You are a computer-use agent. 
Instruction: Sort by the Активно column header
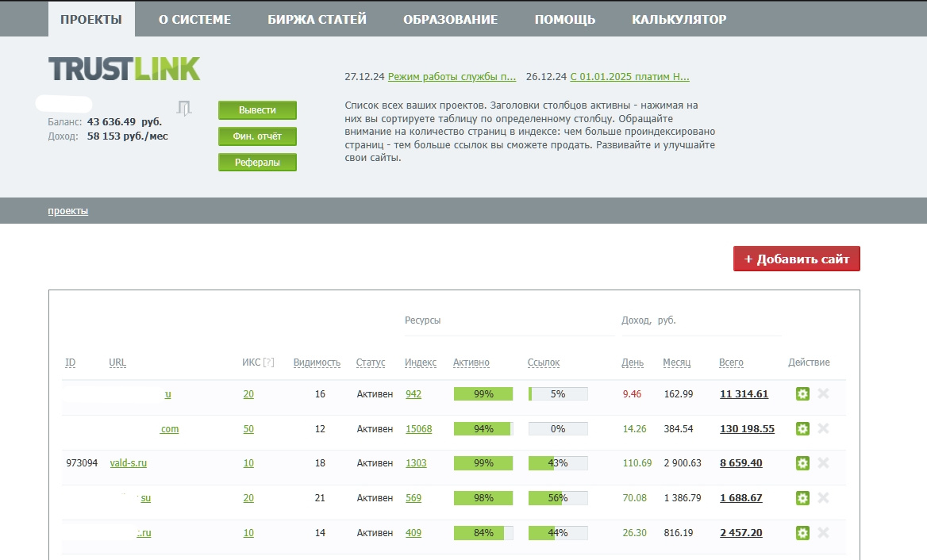(x=471, y=362)
